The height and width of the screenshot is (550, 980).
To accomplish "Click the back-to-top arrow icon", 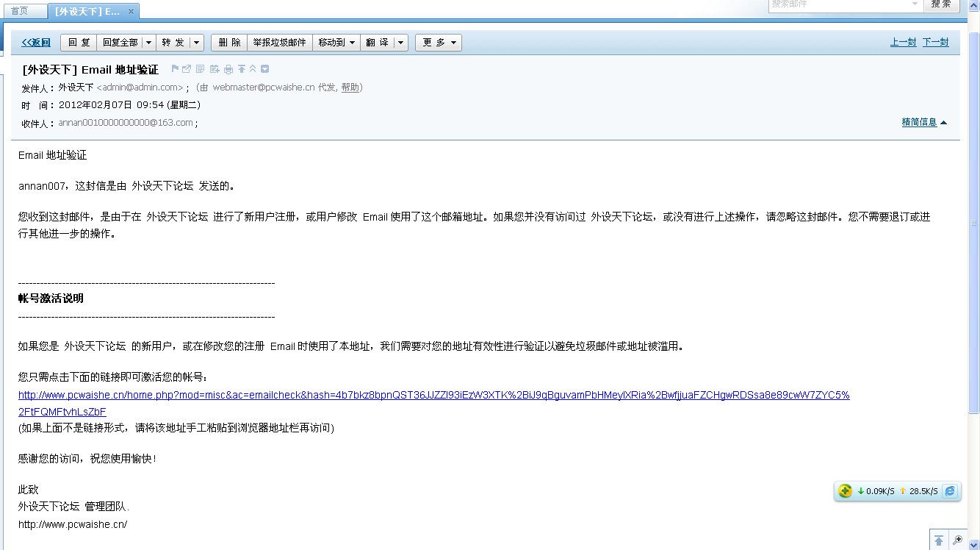I will (939, 540).
